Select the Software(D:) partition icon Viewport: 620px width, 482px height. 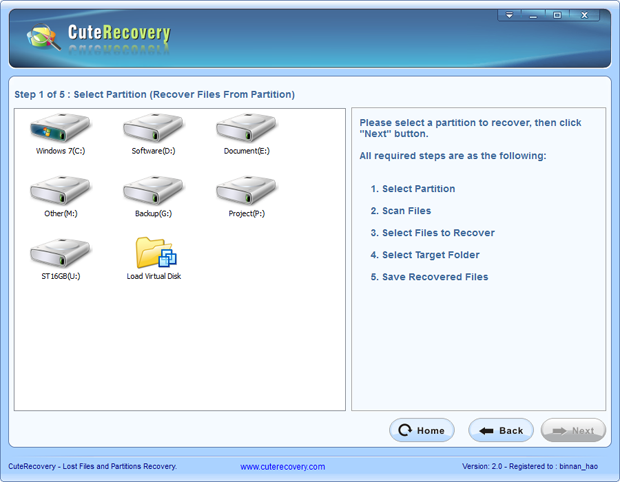pyautogui.click(x=153, y=127)
